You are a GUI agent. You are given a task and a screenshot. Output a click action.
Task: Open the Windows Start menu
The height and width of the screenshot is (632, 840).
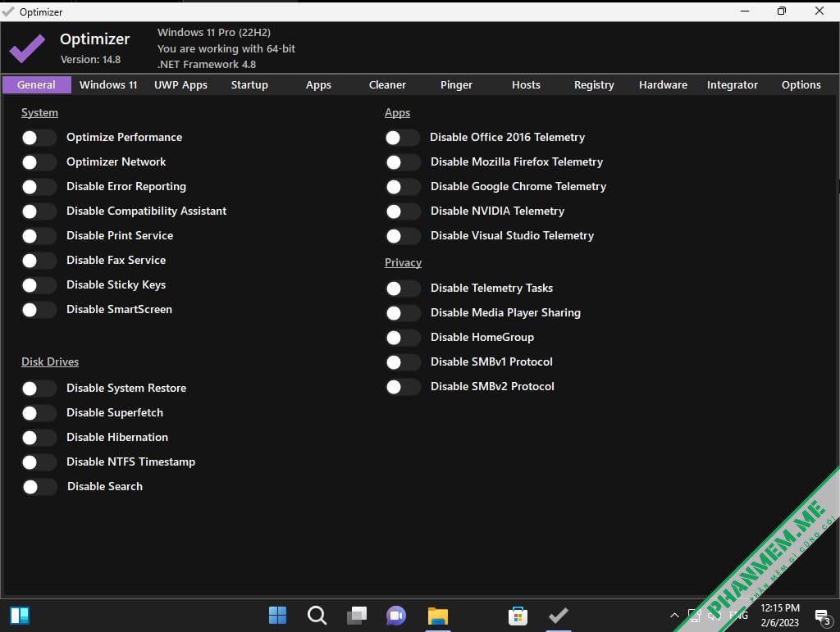tap(277, 616)
